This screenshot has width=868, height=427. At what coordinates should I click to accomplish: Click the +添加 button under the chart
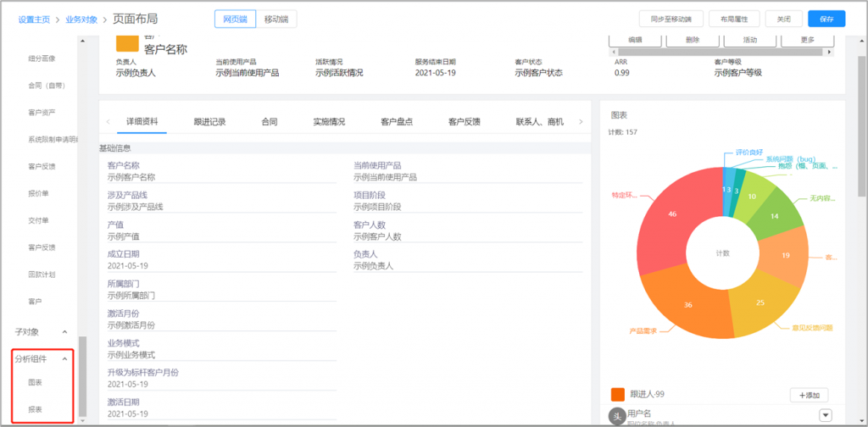809,395
